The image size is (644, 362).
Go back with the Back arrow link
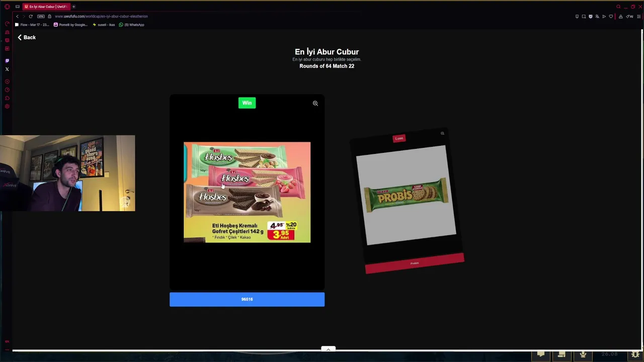click(x=26, y=37)
